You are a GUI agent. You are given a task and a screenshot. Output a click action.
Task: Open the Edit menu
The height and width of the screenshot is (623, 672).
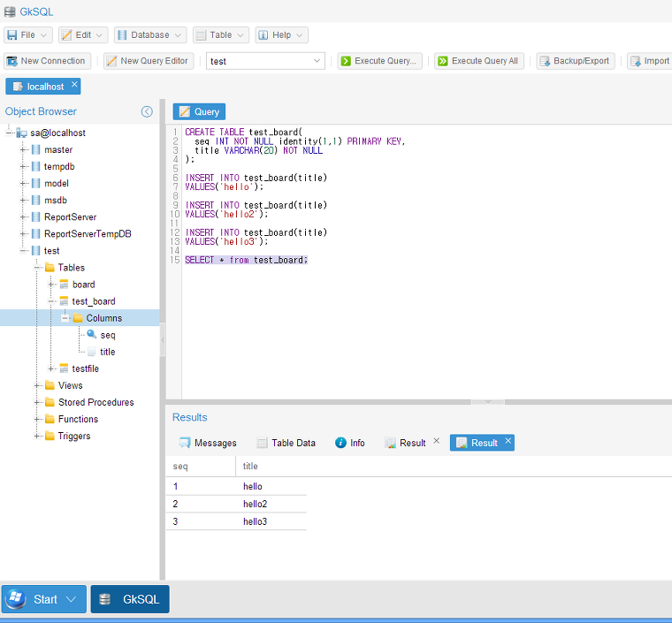(x=83, y=35)
